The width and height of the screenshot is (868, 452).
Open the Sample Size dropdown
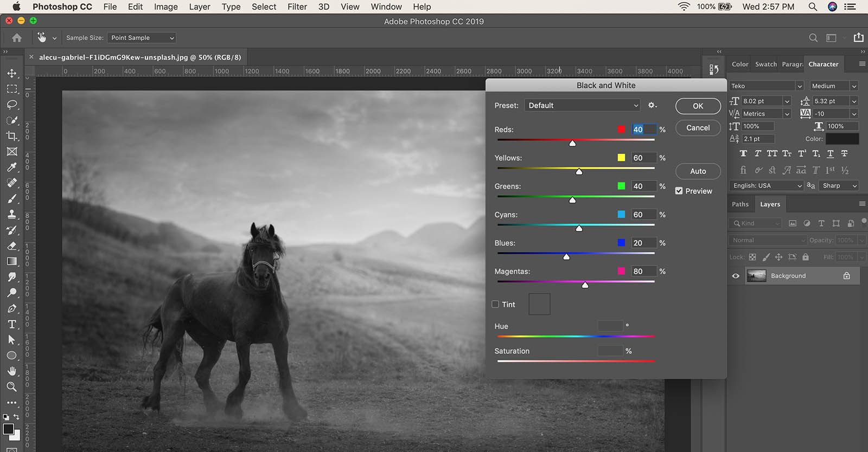tap(142, 38)
